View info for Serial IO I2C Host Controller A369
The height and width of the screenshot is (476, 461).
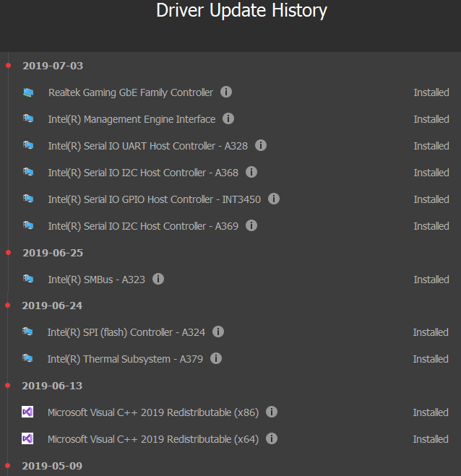tap(251, 225)
